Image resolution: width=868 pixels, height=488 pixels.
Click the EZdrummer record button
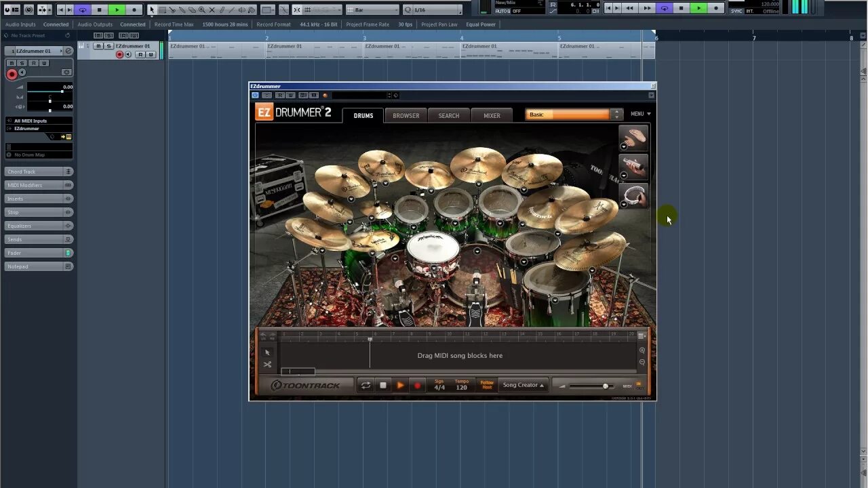[x=417, y=385]
